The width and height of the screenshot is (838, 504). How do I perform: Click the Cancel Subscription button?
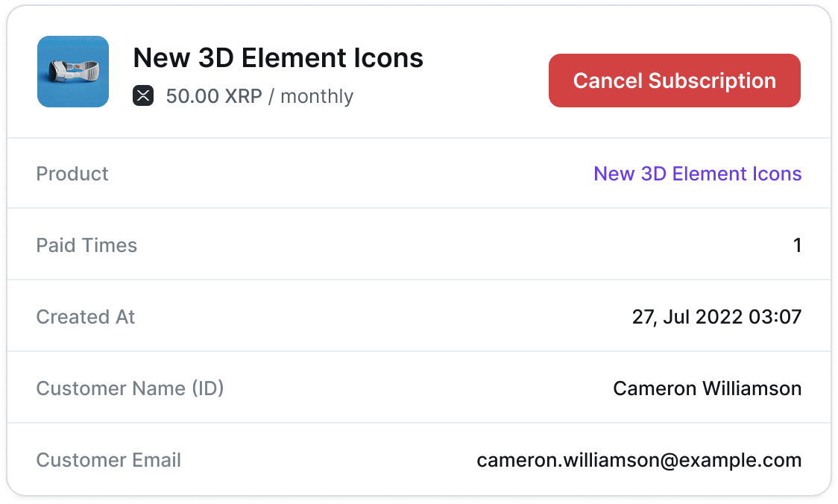[674, 81]
